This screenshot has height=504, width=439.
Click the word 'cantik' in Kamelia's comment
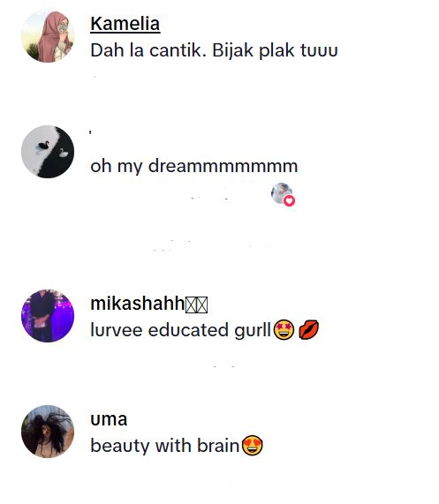(x=178, y=50)
